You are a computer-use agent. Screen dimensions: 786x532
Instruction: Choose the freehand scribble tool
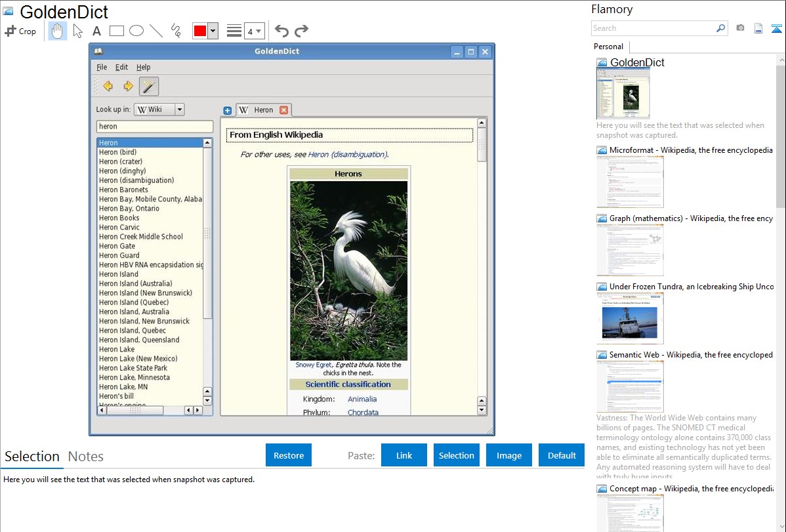176,31
